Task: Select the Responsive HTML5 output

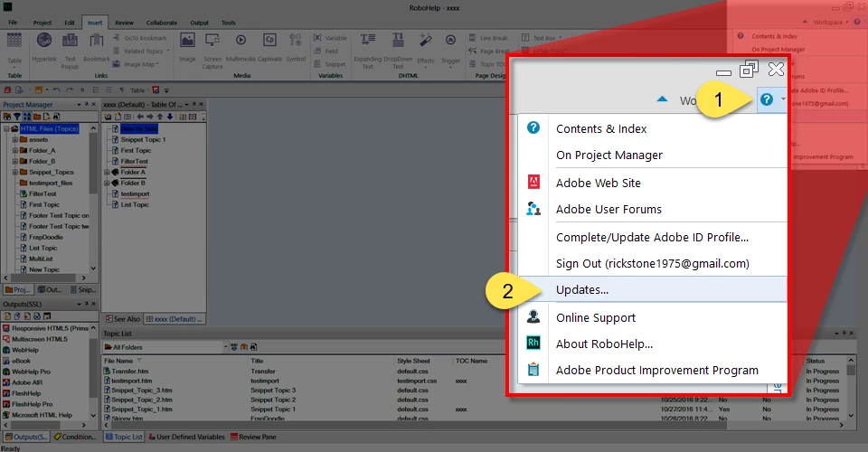Action: tap(46, 328)
